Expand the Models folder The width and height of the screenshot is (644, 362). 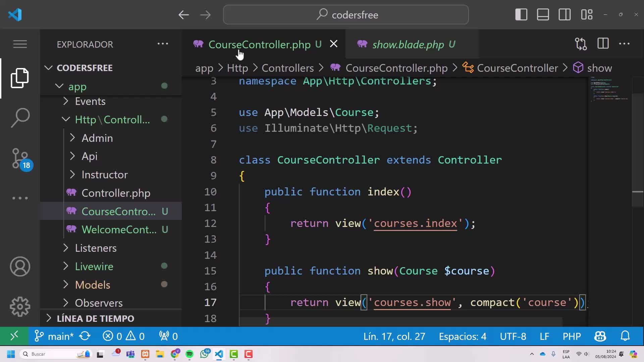pyautogui.click(x=93, y=285)
